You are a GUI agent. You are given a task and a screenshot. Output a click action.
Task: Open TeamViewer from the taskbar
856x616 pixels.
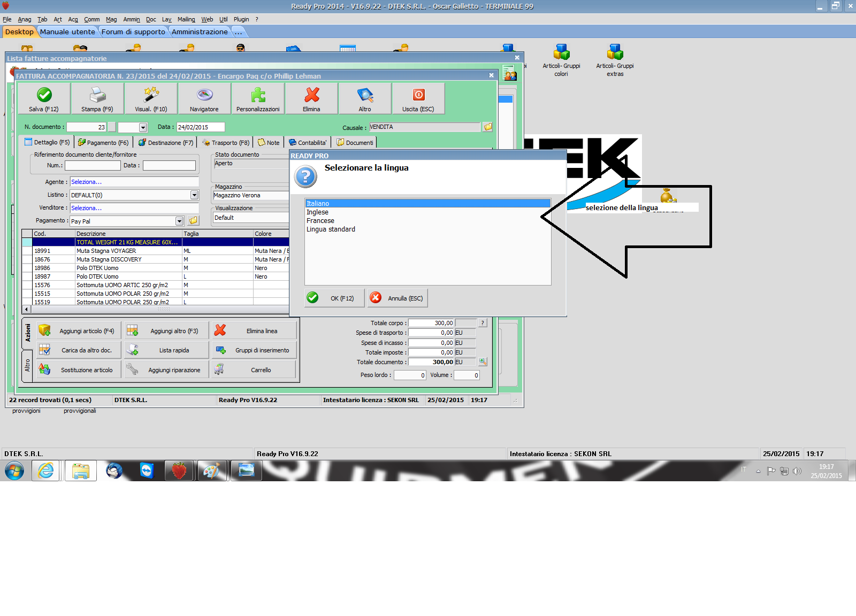point(147,471)
